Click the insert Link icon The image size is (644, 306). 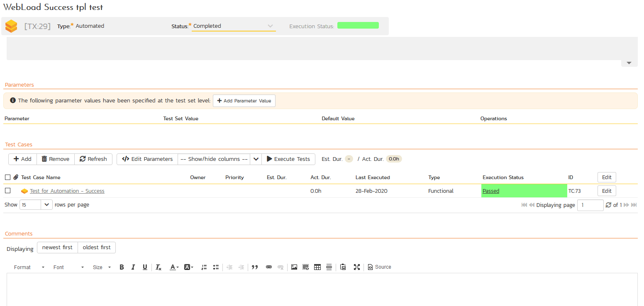point(269,267)
